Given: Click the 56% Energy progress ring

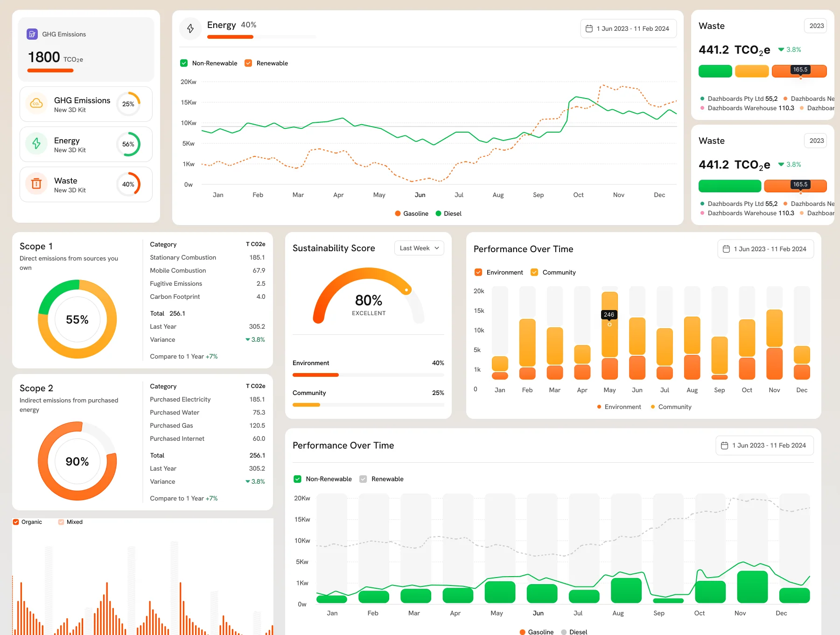Looking at the screenshot, I should point(128,144).
